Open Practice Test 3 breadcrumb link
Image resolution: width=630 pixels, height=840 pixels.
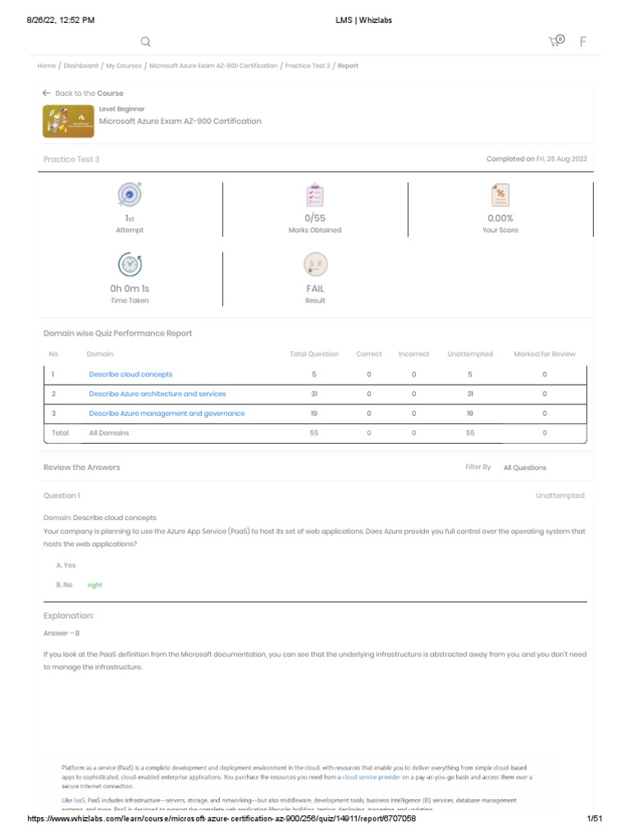(308, 66)
